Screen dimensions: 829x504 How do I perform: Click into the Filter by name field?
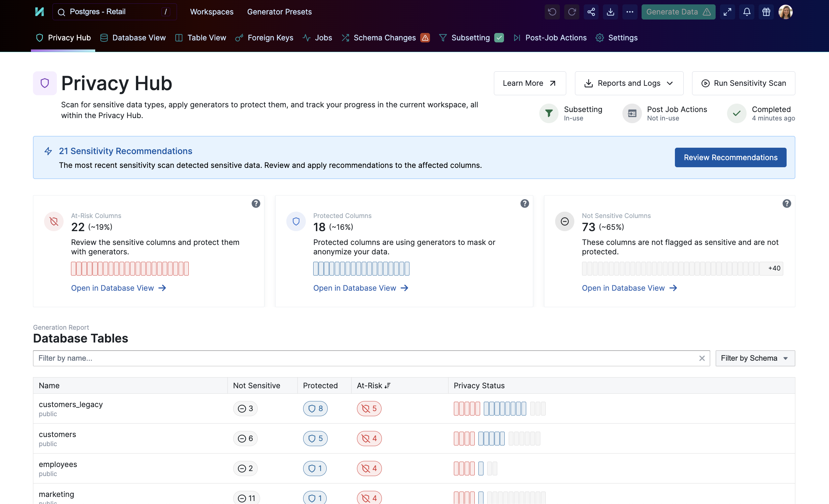363,358
